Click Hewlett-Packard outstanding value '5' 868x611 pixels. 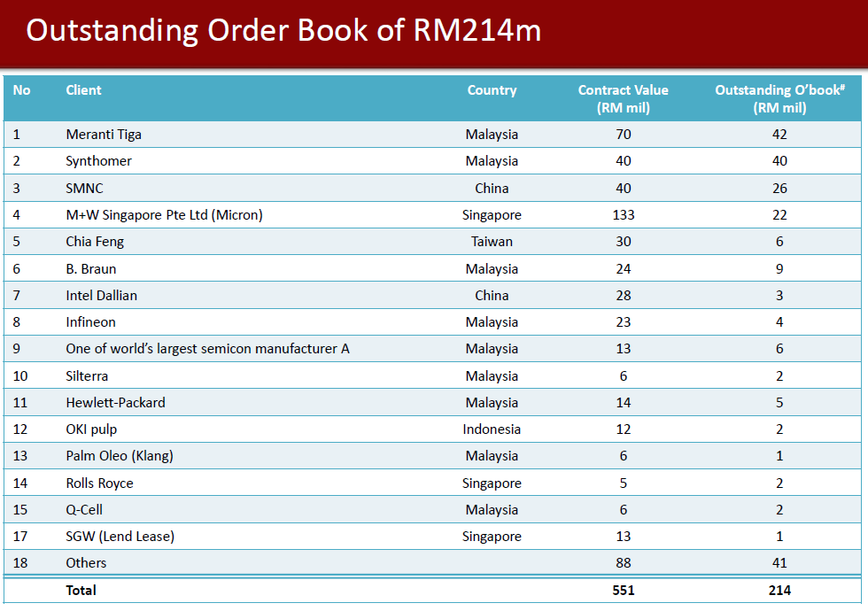click(x=779, y=402)
